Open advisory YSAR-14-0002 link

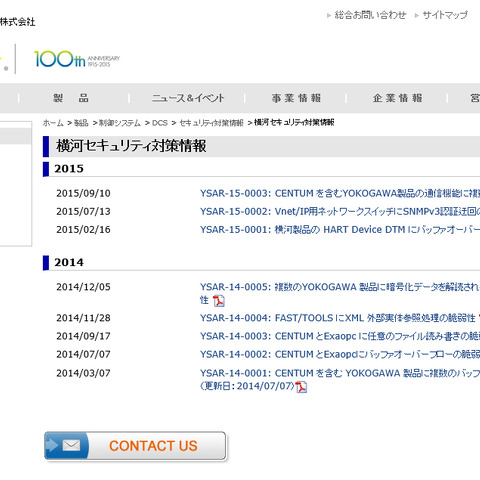click(x=340, y=354)
